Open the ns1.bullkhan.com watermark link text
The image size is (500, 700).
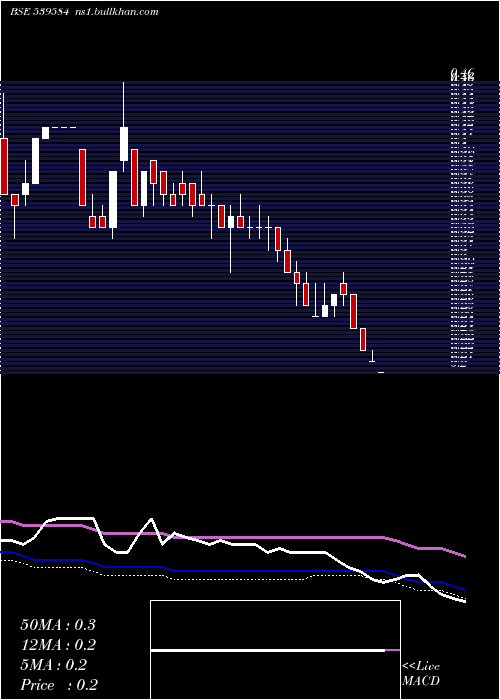click(116, 12)
